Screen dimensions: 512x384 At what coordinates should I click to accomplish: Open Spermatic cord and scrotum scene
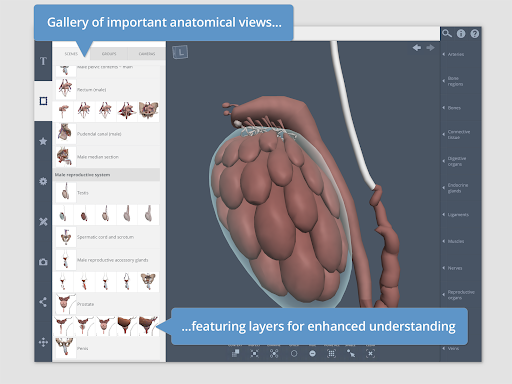click(107, 237)
